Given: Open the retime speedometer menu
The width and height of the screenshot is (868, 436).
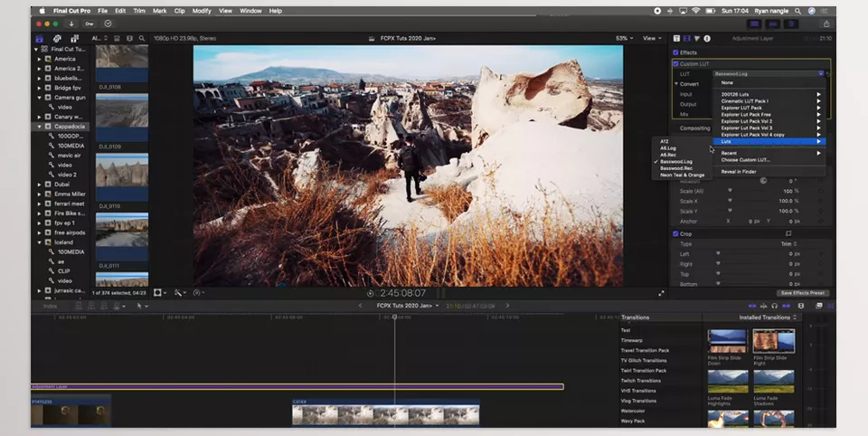Looking at the screenshot, I should 199,292.
